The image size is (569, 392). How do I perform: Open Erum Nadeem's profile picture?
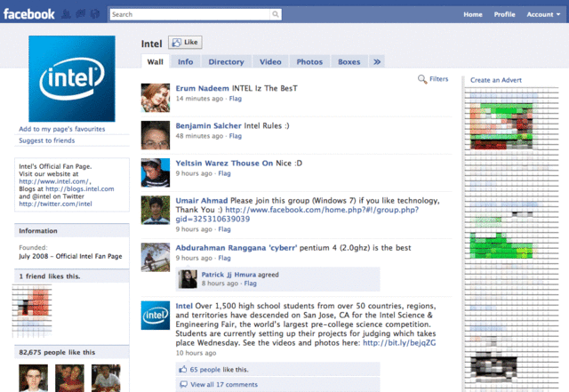coord(156,98)
